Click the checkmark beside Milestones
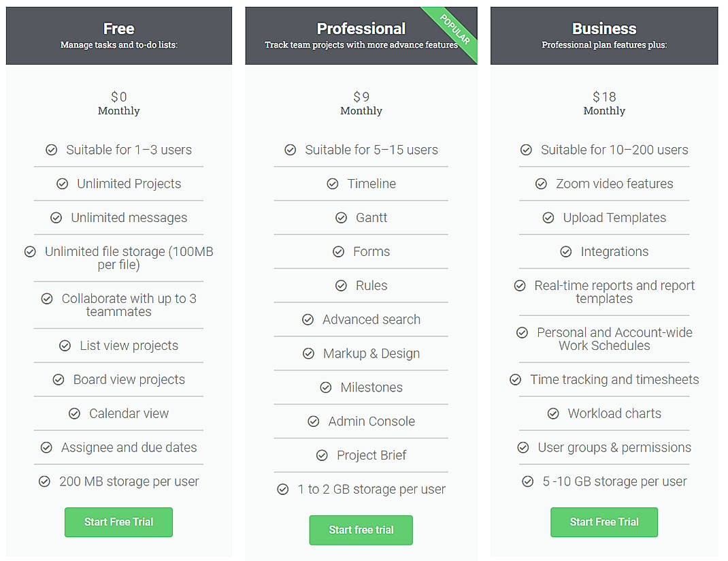The height and width of the screenshot is (561, 728). [327, 387]
